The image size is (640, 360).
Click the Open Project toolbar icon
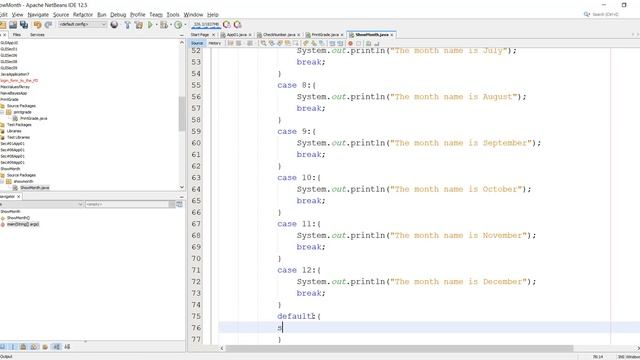click(x=13, y=25)
